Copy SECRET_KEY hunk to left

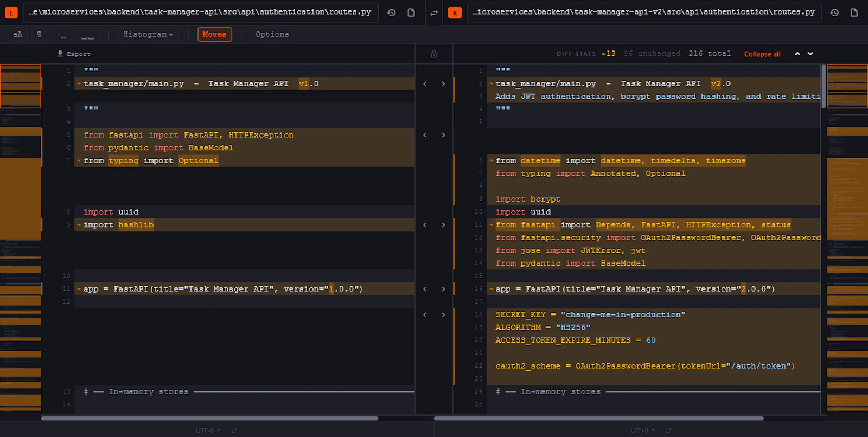point(425,314)
